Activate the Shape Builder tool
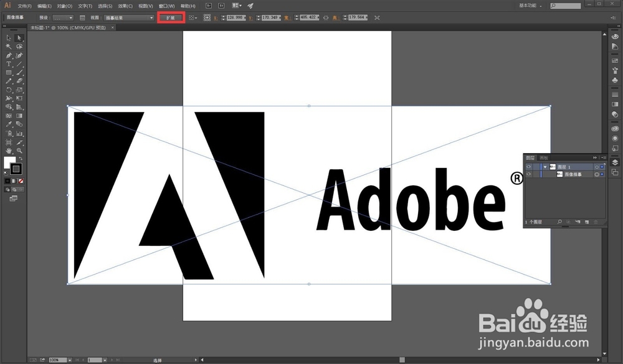The image size is (623, 364). [x=9, y=107]
